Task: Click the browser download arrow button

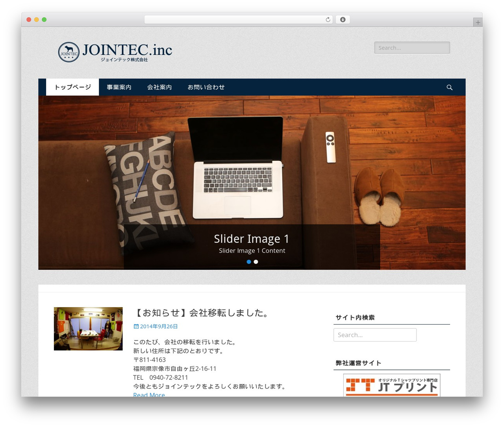Action: [x=343, y=20]
